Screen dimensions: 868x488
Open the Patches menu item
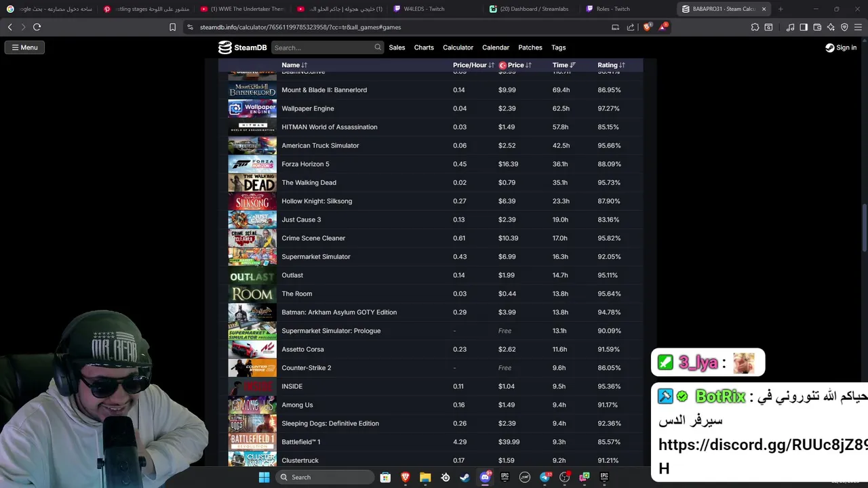pyautogui.click(x=530, y=47)
